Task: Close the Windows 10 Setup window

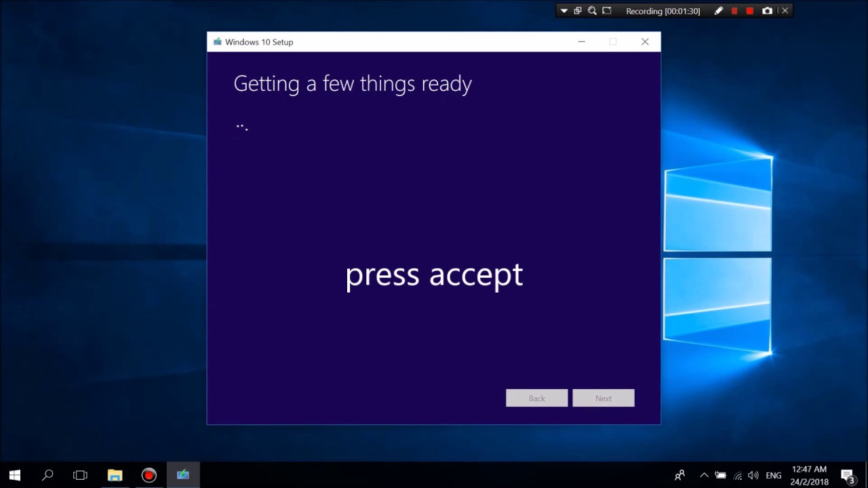Action: tap(645, 42)
